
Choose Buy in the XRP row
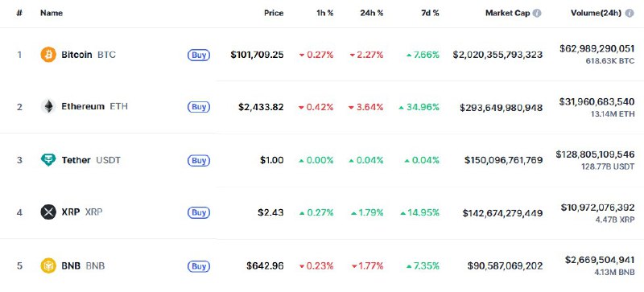tap(199, 212)
